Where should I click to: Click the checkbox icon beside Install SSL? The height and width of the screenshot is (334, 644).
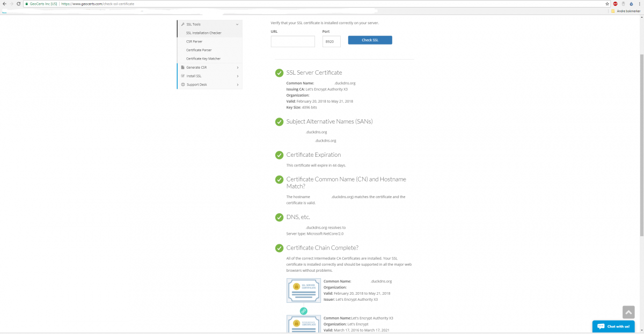[182, 76]
